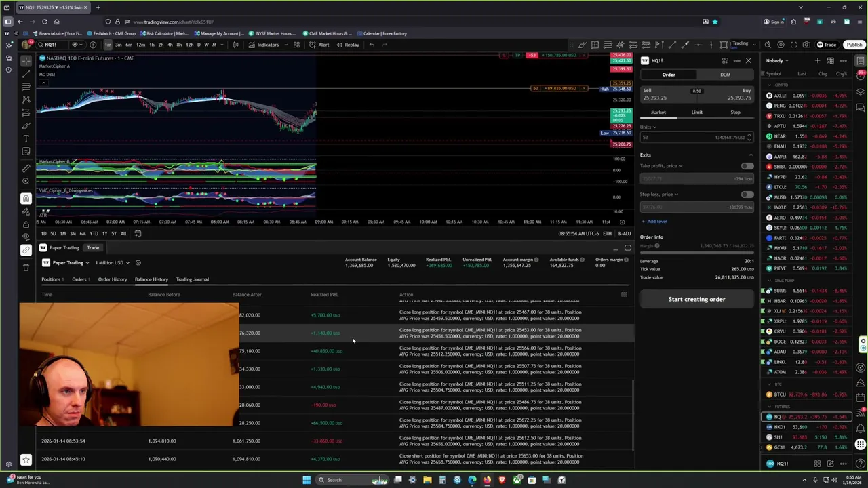The image size is (868, 488).
Task: Open the indicator templates grid icon
Action: tap(296, 45)
